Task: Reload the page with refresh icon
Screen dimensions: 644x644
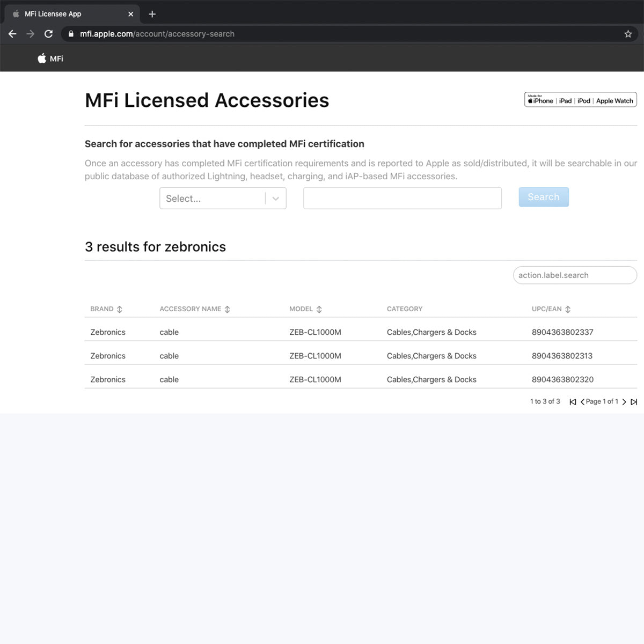Action: coord(48,34)
